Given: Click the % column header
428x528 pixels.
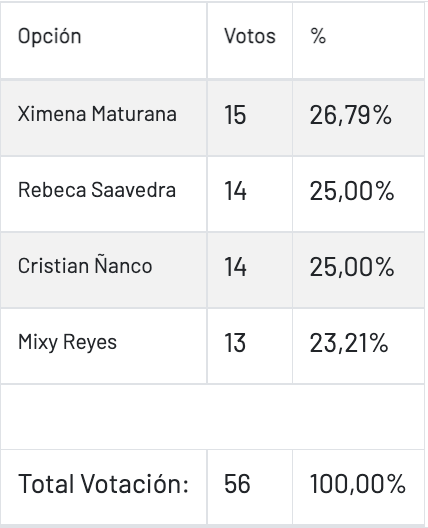Looking at the screenshot, I should pos(358,40).
